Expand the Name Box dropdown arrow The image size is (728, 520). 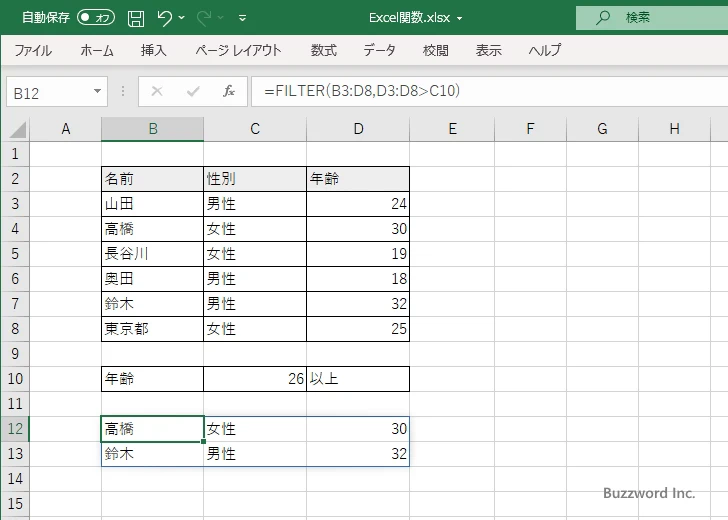tap(98, 91)
